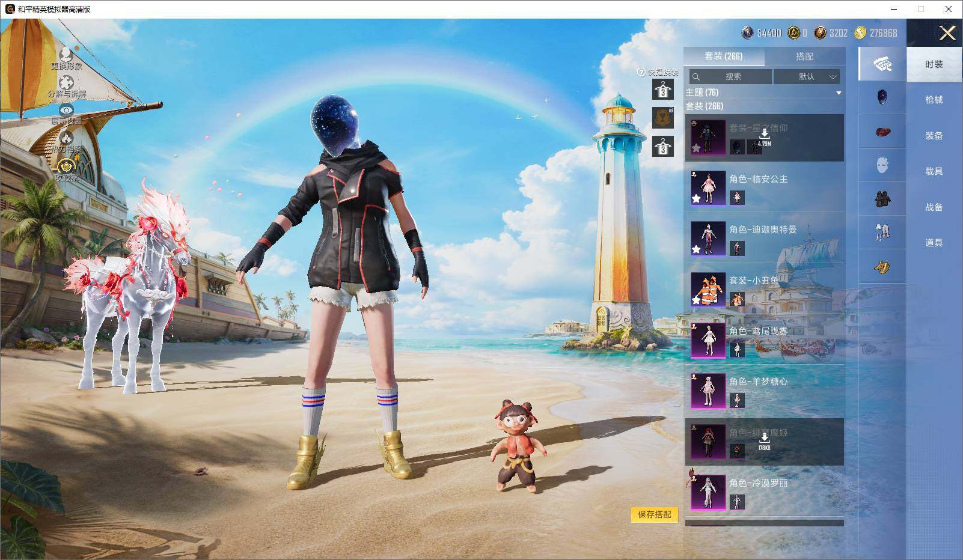Toggle favorite star on 角色-迪迦奥特曼

[x=696, y=249]
